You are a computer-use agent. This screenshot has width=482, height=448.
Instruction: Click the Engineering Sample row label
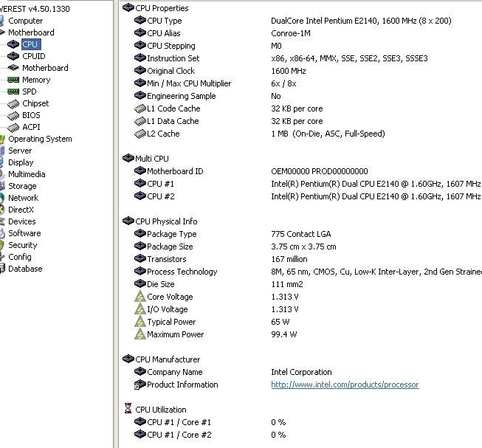[x=182, y=96]
